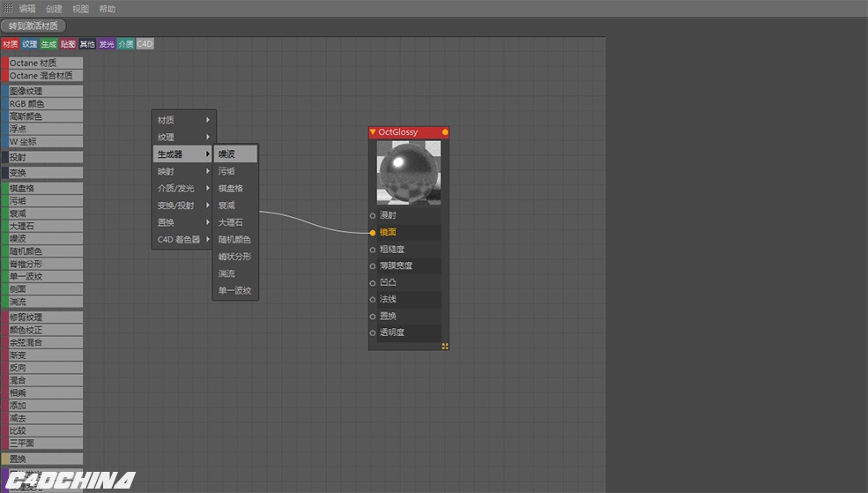
Task: Add 侧面 node from the sidebar list
Action: [x=42, y=289]
